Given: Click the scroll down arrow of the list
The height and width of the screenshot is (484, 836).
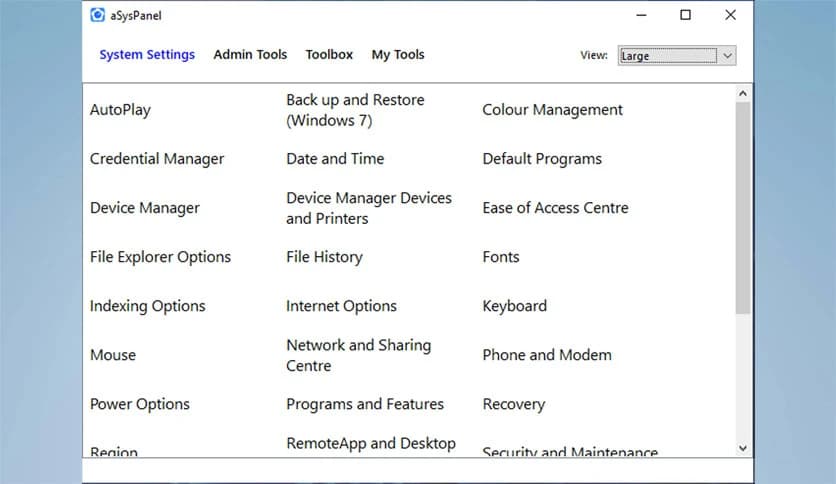Looking at the screenshot, I should 743,448.
